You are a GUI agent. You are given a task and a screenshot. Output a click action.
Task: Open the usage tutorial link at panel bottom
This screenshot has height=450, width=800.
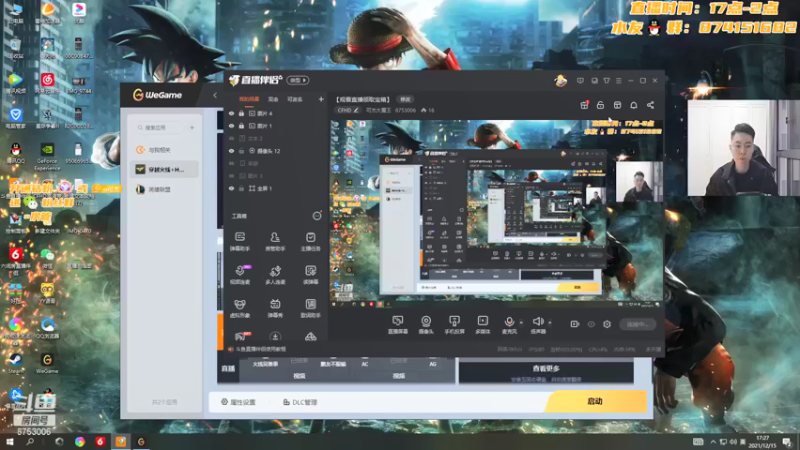click(x=257, y=349)
